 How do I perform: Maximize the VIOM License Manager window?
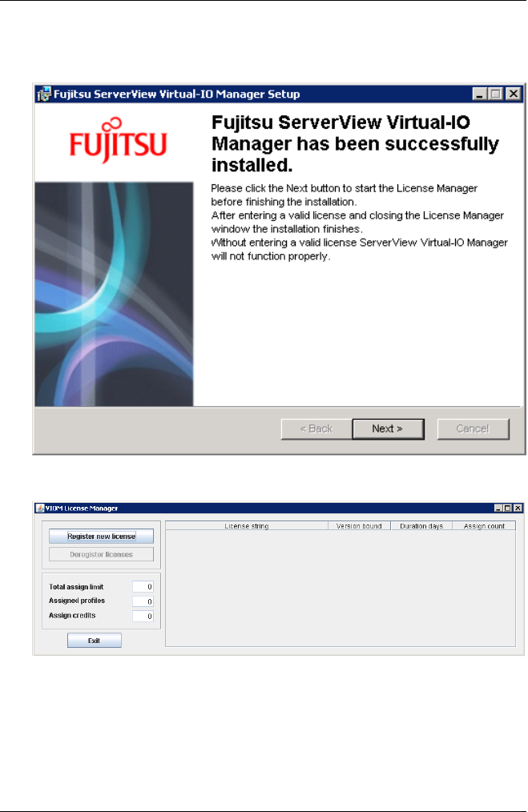tap(508, 508)
